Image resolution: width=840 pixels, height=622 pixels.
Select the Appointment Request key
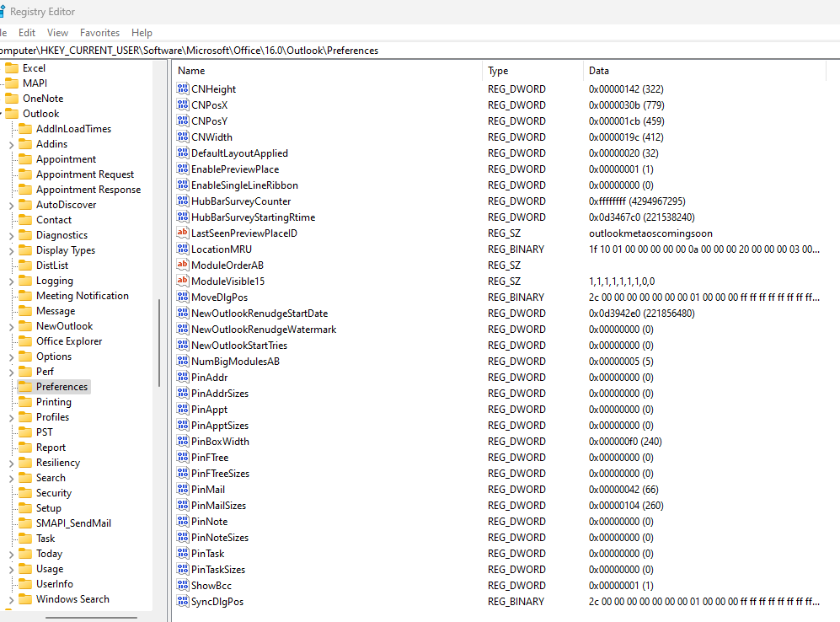click(x=85, y=174)
